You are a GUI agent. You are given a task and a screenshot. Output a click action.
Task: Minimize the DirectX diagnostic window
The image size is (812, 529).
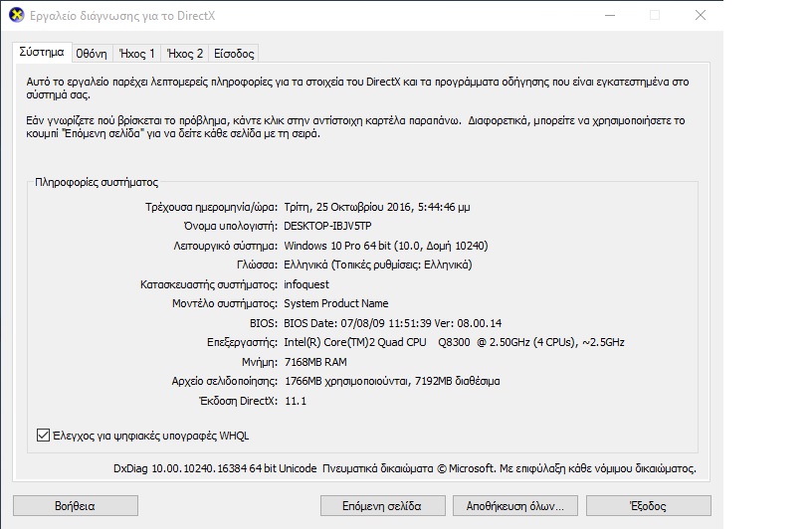[x=608, y=15]
